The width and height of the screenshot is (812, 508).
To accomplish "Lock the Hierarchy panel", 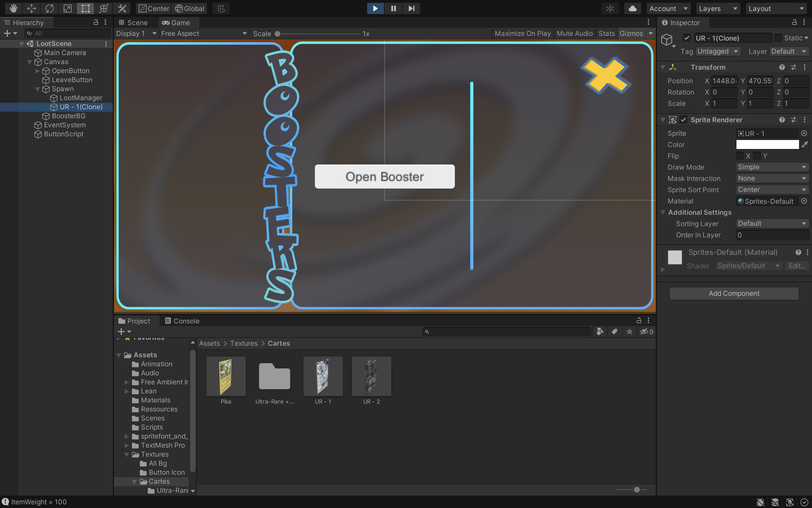I will click(x=96, y=22).
